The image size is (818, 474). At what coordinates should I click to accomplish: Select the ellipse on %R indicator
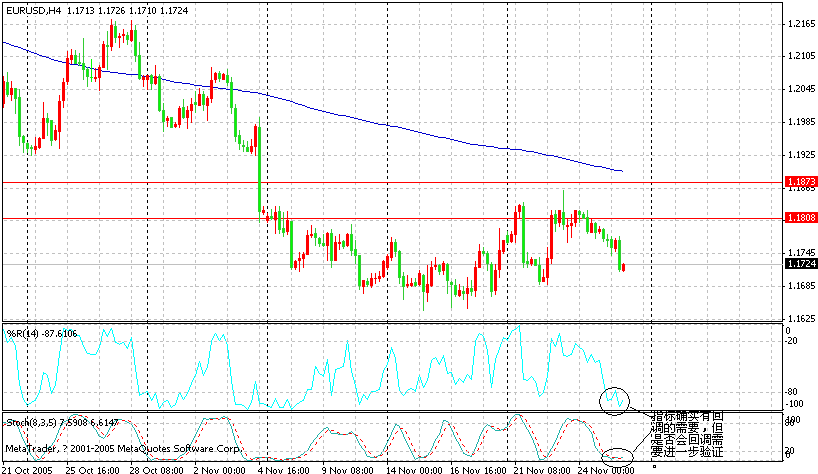(x=615, y=401)
